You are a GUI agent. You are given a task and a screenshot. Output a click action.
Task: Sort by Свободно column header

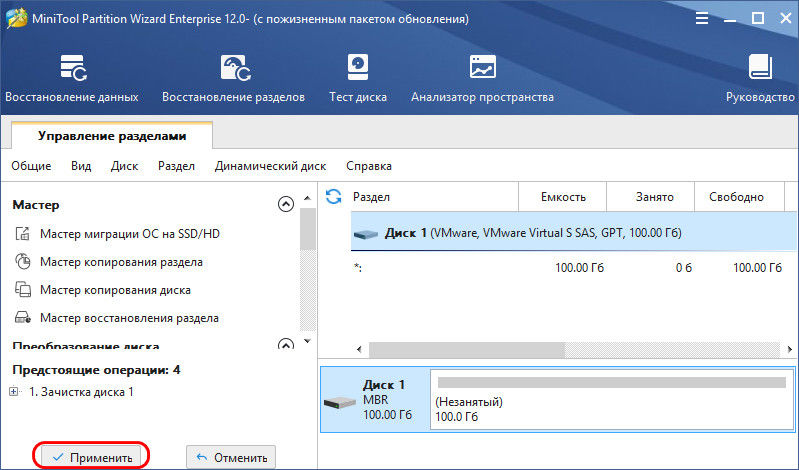coord(739,197)
